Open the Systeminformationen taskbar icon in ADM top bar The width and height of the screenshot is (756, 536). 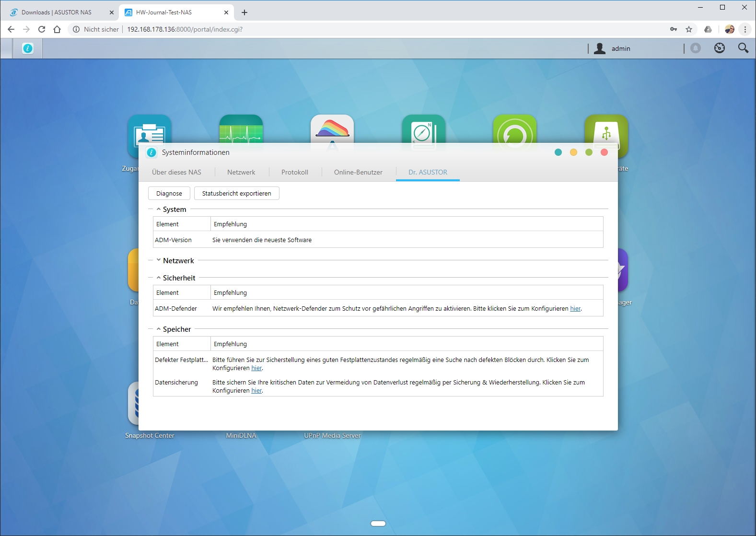coord(28,48)
